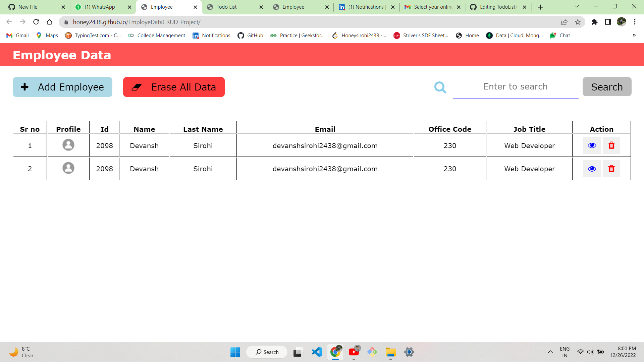
Task: Open the browser Extensions puzzle icon
Action: coord(594,22)
